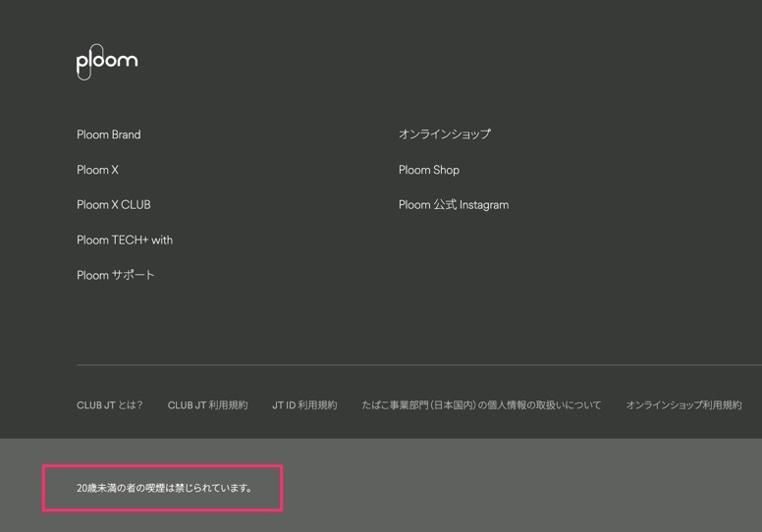This screenshot has height=532, width=762.
Task: Open the オンラインショップ link
Action: click(445, 134)
